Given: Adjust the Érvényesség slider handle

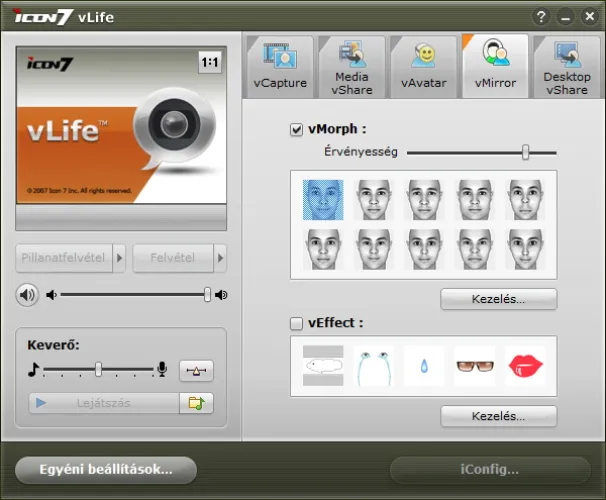Looking at the screenshot, I should (x=525, y=152).
